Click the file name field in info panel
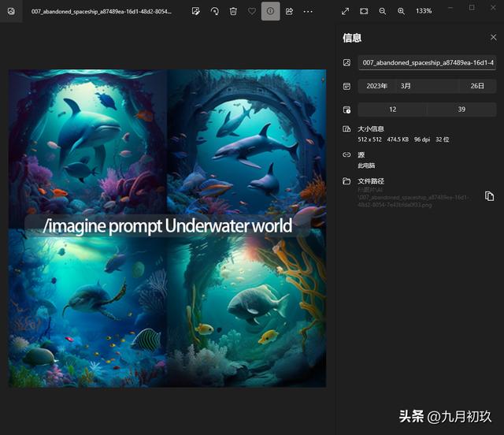Screen dimensions: 504x435 [x=427, y=62]
